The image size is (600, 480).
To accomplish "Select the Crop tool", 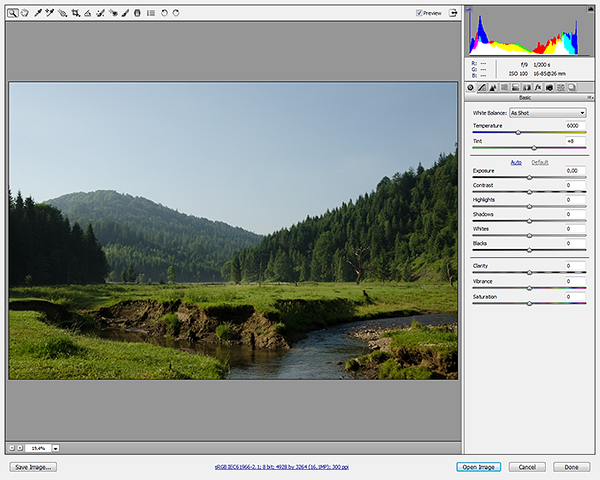I will click(75, 13).
